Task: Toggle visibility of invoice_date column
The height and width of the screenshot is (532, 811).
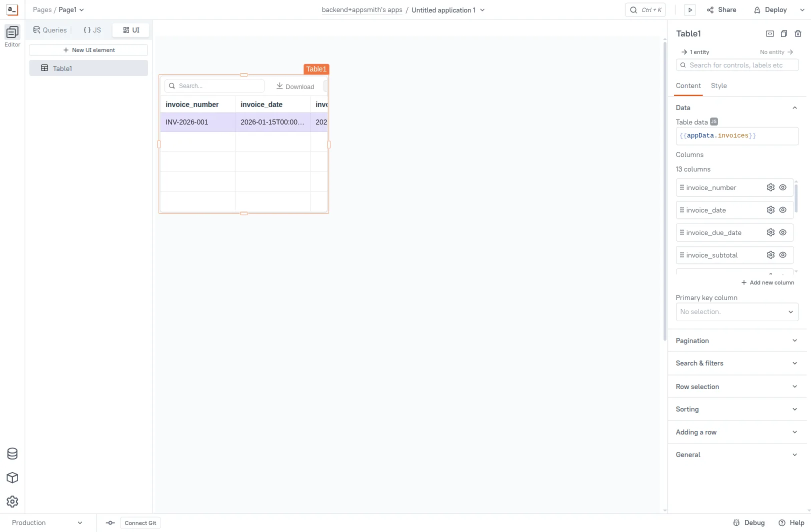Action: 783,210
